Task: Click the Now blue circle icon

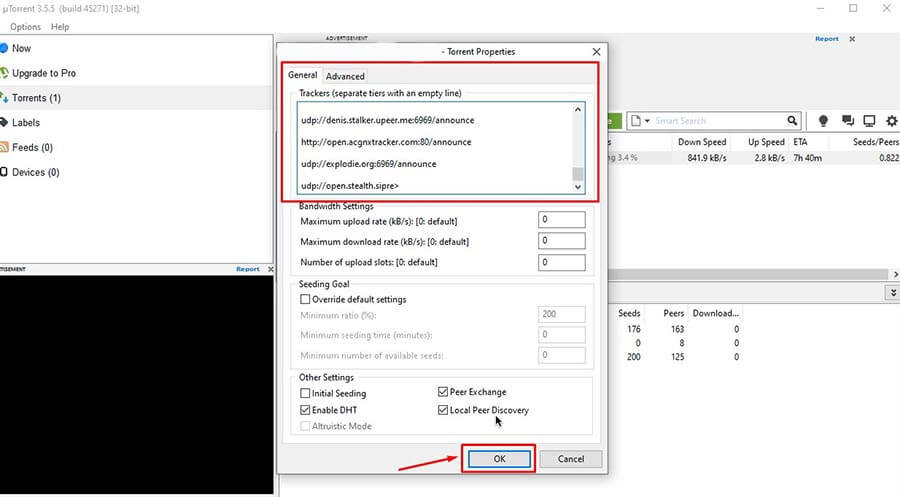Action: click(4, 48)
